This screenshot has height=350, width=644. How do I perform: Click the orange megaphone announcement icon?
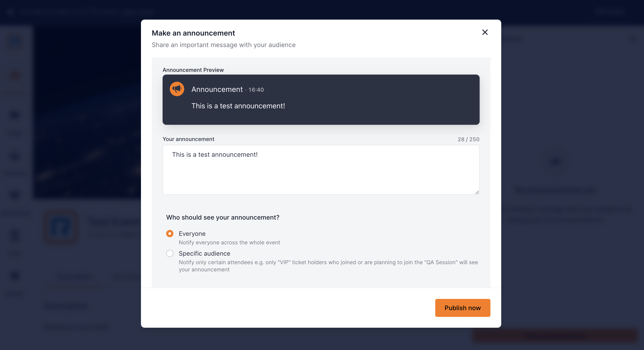[177, 89]
